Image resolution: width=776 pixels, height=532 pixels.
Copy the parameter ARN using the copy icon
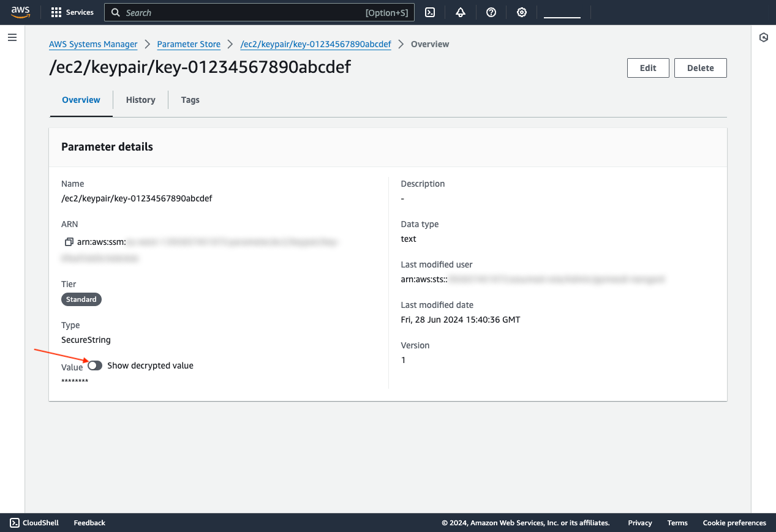[69, 241]
